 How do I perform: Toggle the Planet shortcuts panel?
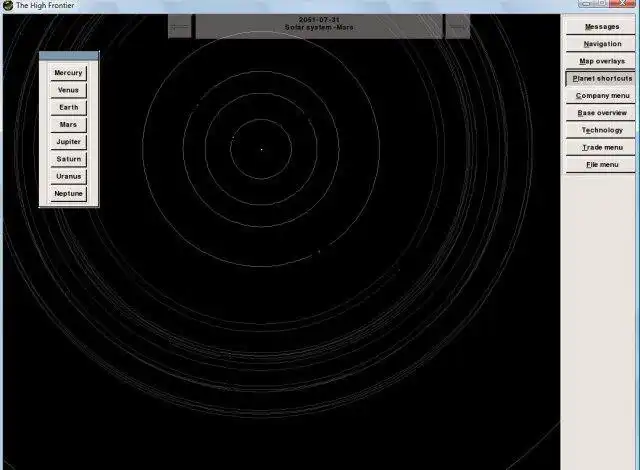point(601,78)
